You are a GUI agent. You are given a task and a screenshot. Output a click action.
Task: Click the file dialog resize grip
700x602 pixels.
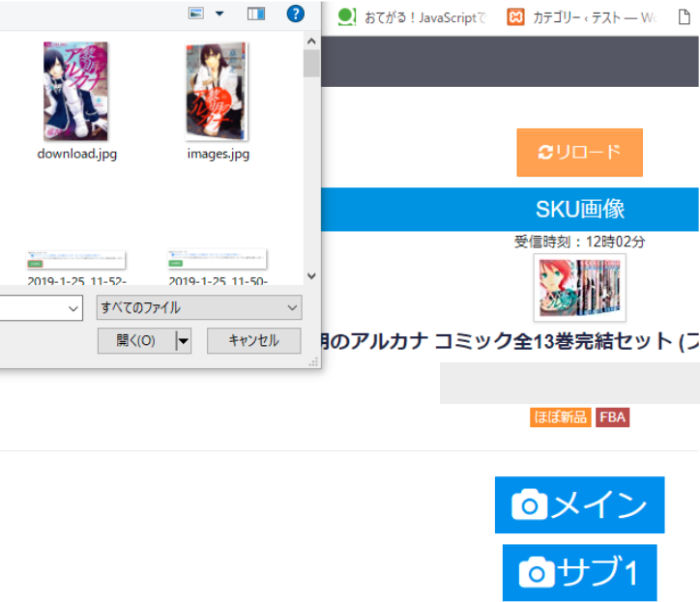(x=314, y=362)
